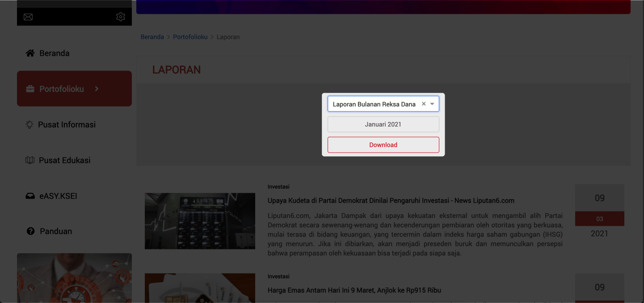This screenshot has width=644, height=303.
Task: Open the Pusat Edukasi menu item
Action: tap(64, 160)
